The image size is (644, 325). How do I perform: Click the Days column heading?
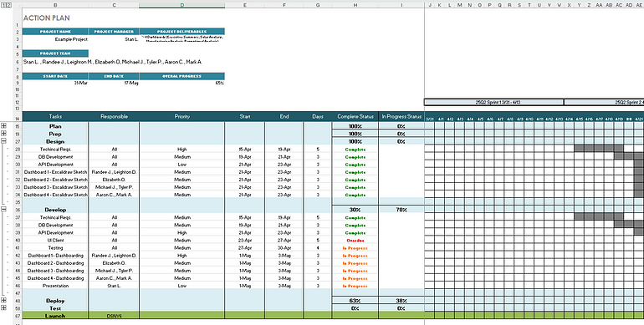pyautogui.click(x=318, y=116)
